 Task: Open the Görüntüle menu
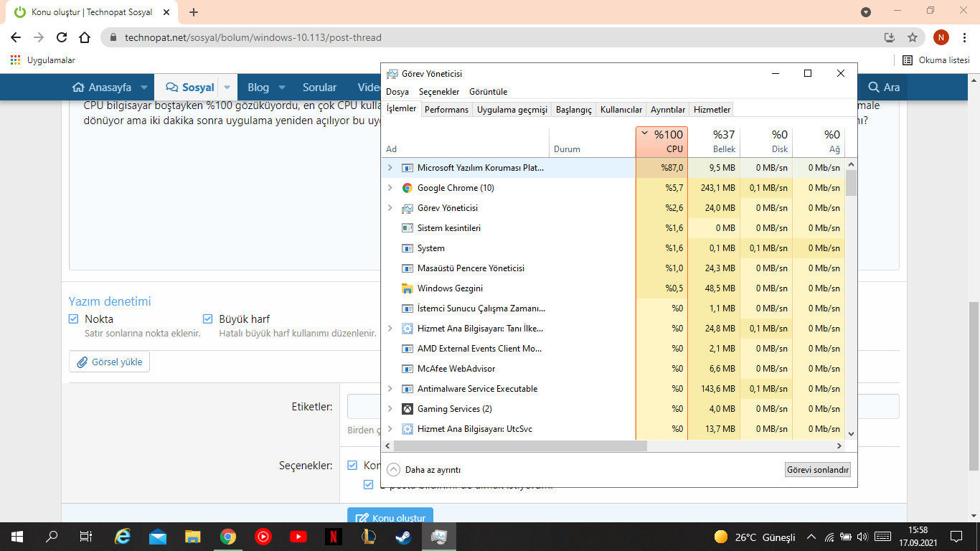point(488,92)
